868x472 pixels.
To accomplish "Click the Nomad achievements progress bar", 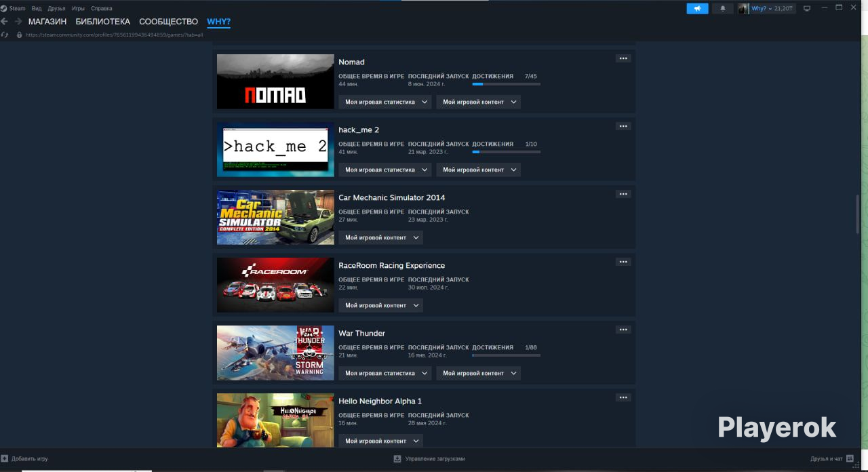I will (507, 84).
